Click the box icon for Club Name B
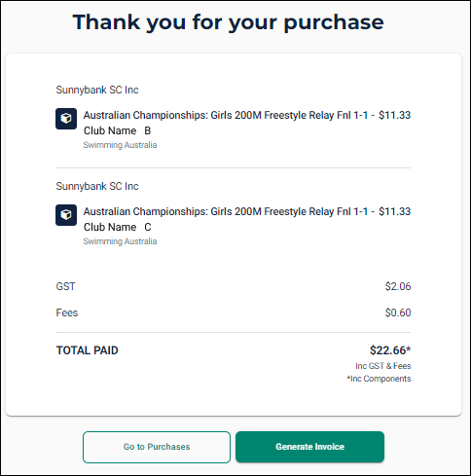 [66, 119]
